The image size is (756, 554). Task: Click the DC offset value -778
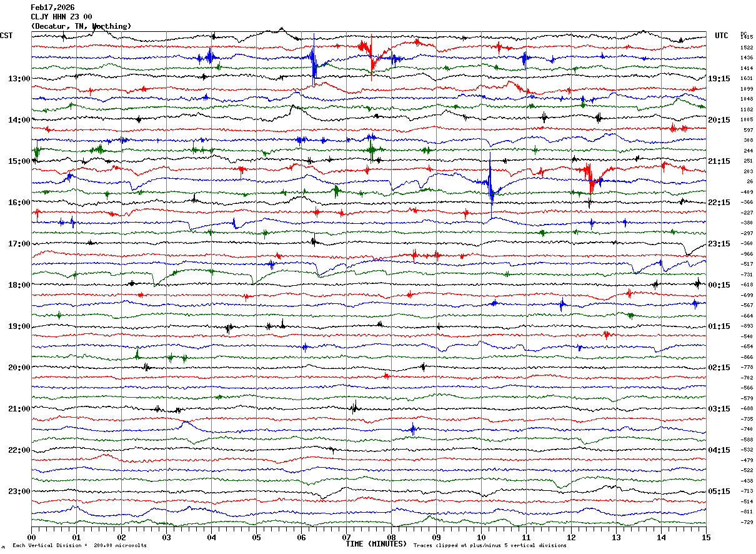[x=747, y=368]
